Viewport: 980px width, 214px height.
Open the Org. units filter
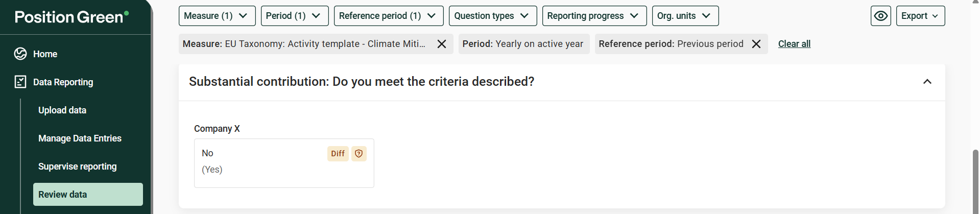click(685, 16)
